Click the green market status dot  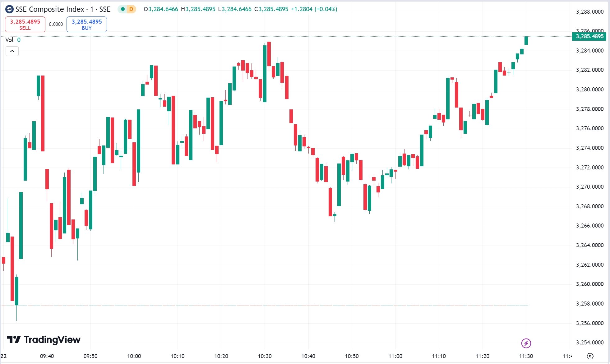click(123, 9)
